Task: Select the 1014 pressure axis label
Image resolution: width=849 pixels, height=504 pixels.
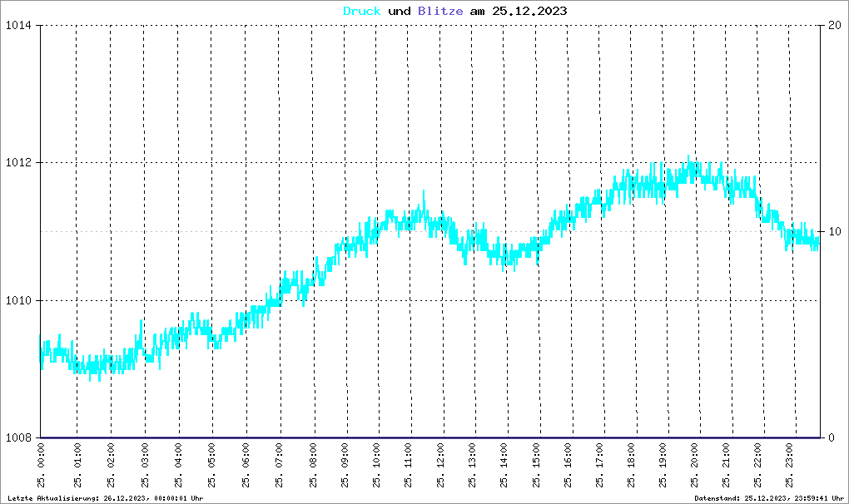Action: [x=18, y=26]
